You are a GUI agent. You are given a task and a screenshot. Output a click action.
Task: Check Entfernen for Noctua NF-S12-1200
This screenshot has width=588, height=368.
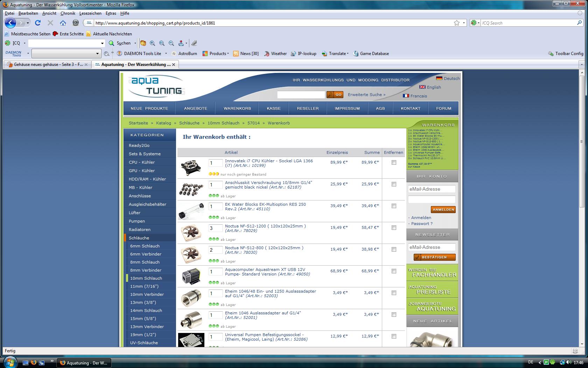click(x=394, y=228)
